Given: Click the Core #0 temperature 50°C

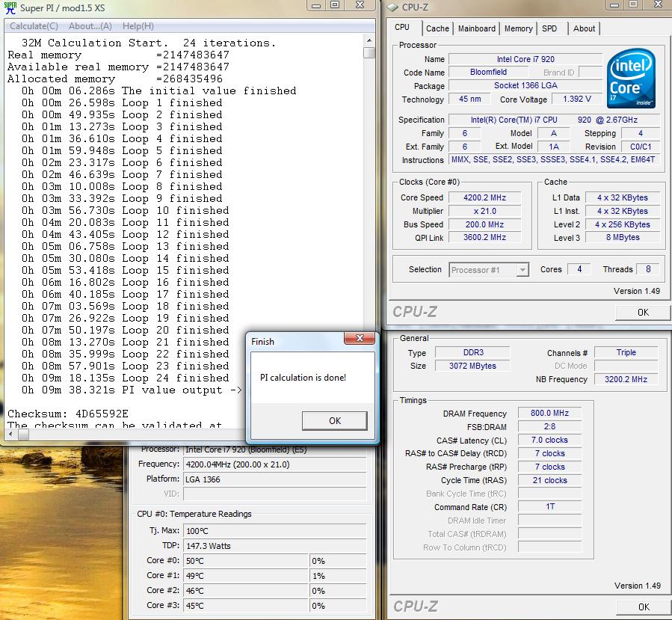Looking at the screenshot, I should [x=246, y=561].
